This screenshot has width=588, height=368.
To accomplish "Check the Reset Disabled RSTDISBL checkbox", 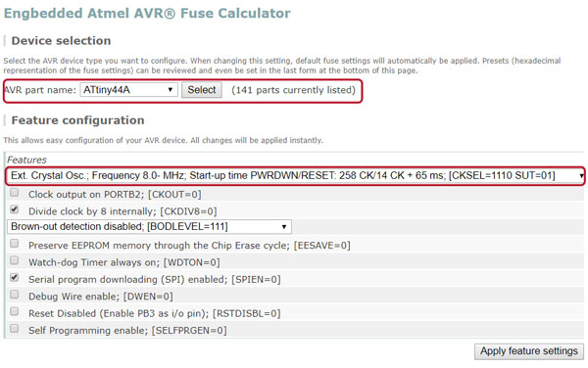I will tap(15, 311).
